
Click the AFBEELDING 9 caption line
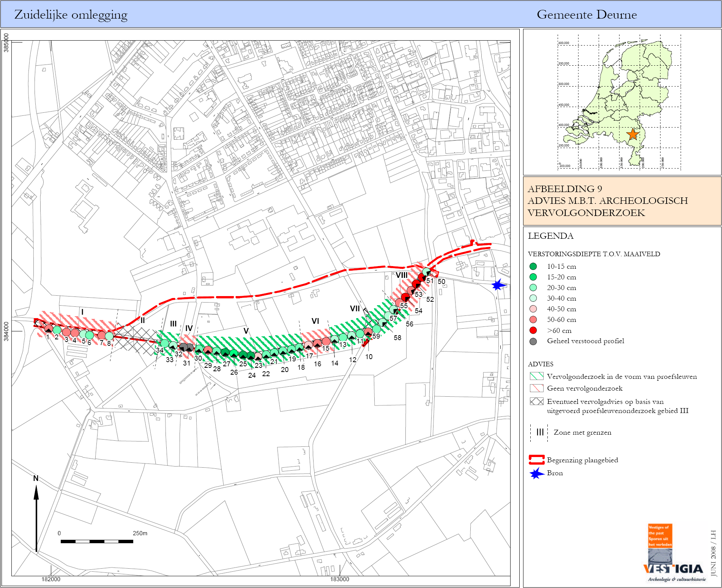coord(565,189)
